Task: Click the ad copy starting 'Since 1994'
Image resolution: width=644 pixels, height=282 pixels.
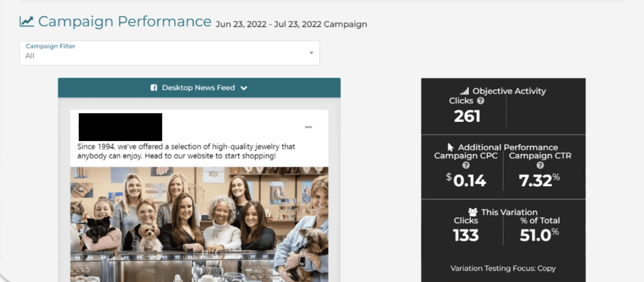Action: [x=186, y=151]
